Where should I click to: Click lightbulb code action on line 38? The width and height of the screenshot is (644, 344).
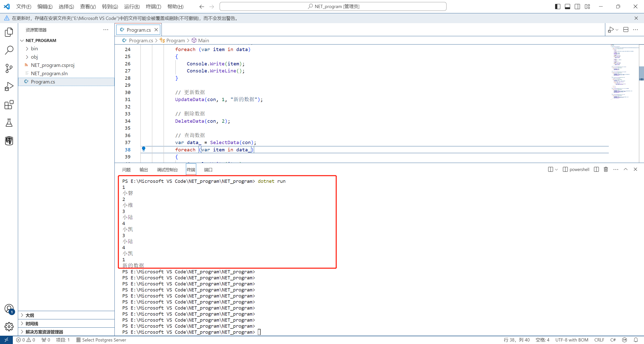pos(144,149)
